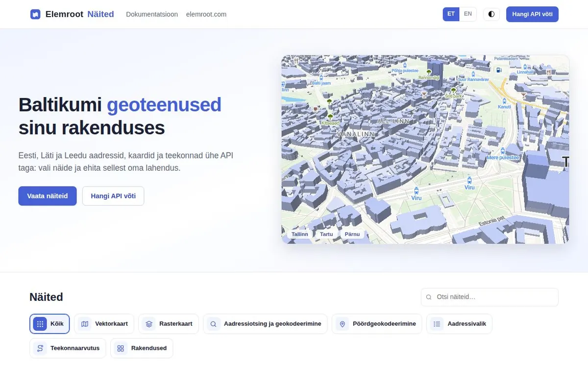Click the Linnahall stop icon on map
588x368 pixels.
(x=525, y=67)
